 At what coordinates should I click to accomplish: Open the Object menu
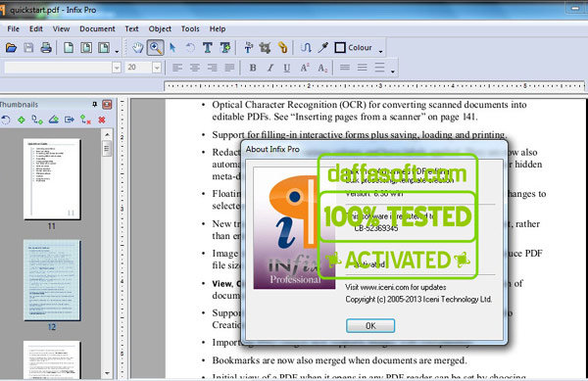click(x=160, y=28)
